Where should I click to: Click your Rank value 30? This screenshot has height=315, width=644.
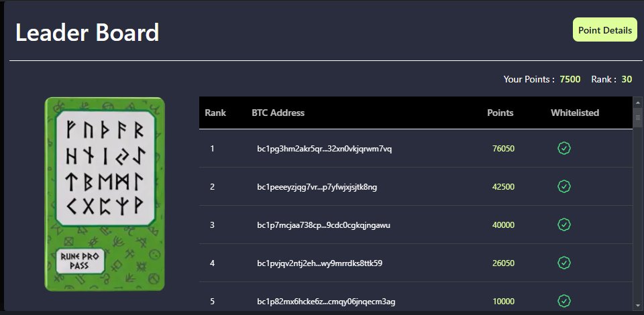627,79
